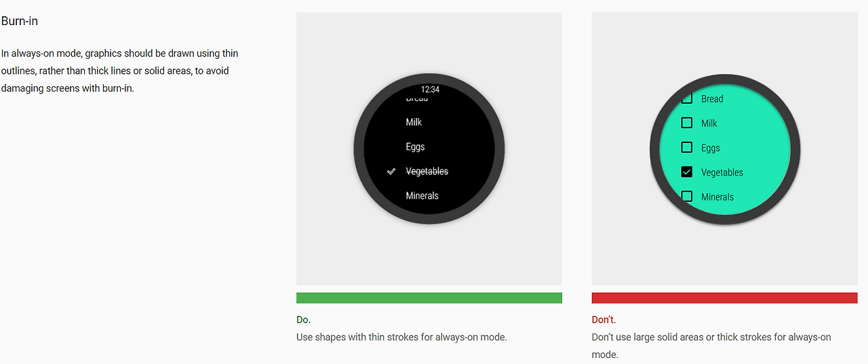Click the Vegetables label on green watch
Screen dimensions: 868x364
point(722,172)
